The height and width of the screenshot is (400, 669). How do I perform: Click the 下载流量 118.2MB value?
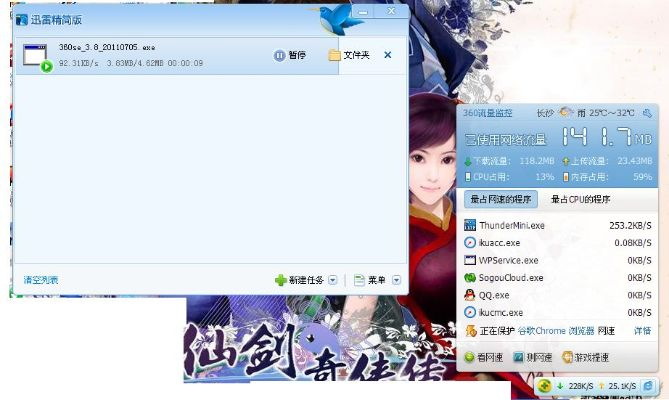(x=537, y=161)
